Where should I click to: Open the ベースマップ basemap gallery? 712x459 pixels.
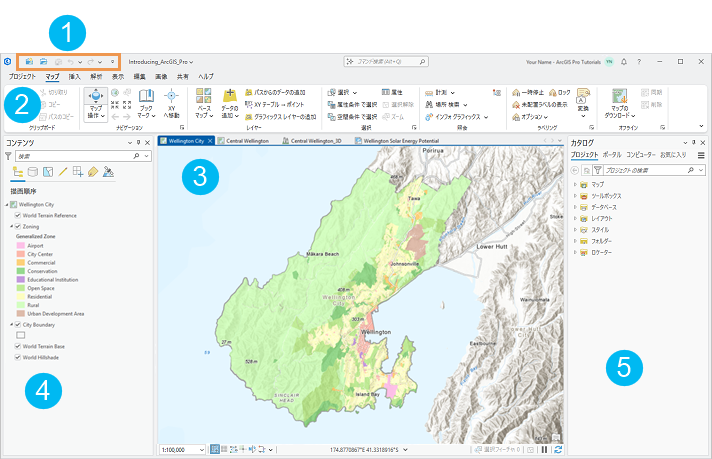(204, 104)
